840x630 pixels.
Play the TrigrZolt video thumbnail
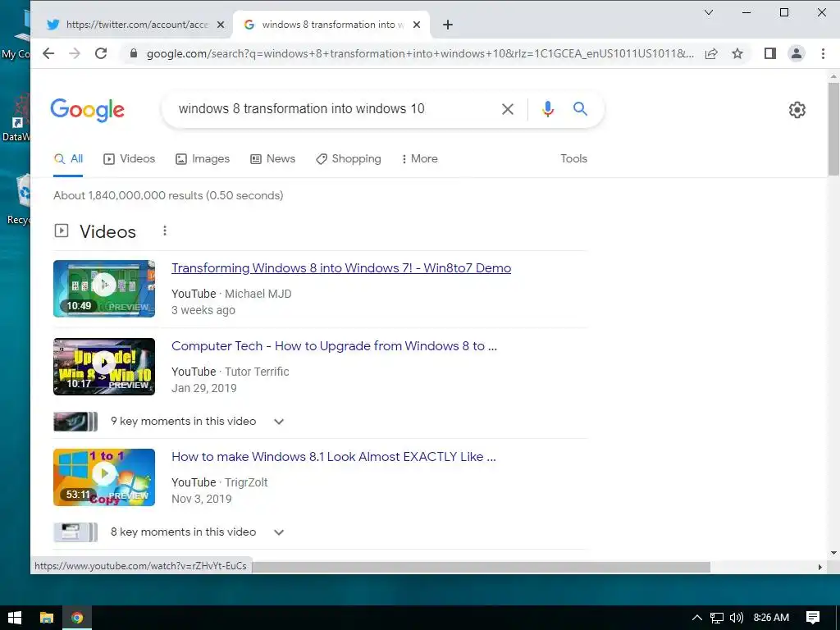pos(104,477)
